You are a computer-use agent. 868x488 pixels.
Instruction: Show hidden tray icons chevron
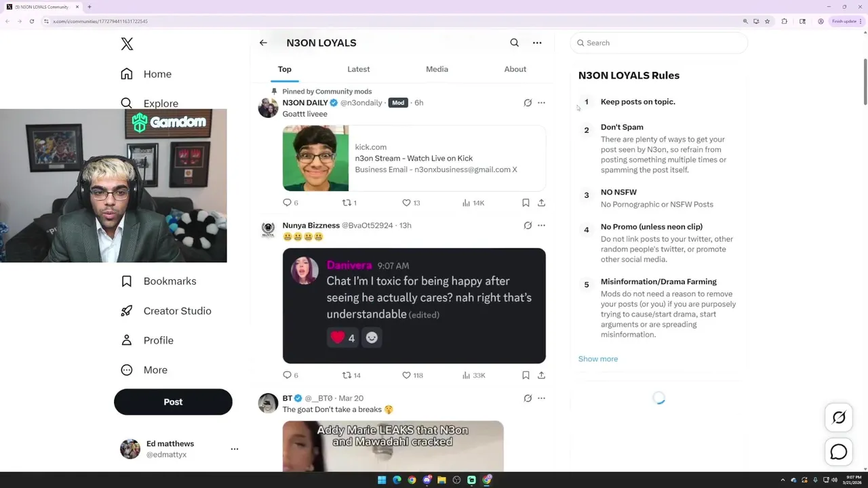coord(783,480)
